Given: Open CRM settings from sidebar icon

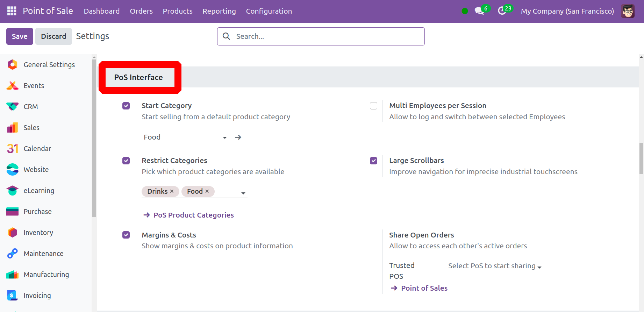Looking at the screenshot, I should click(x=13, y=107).
